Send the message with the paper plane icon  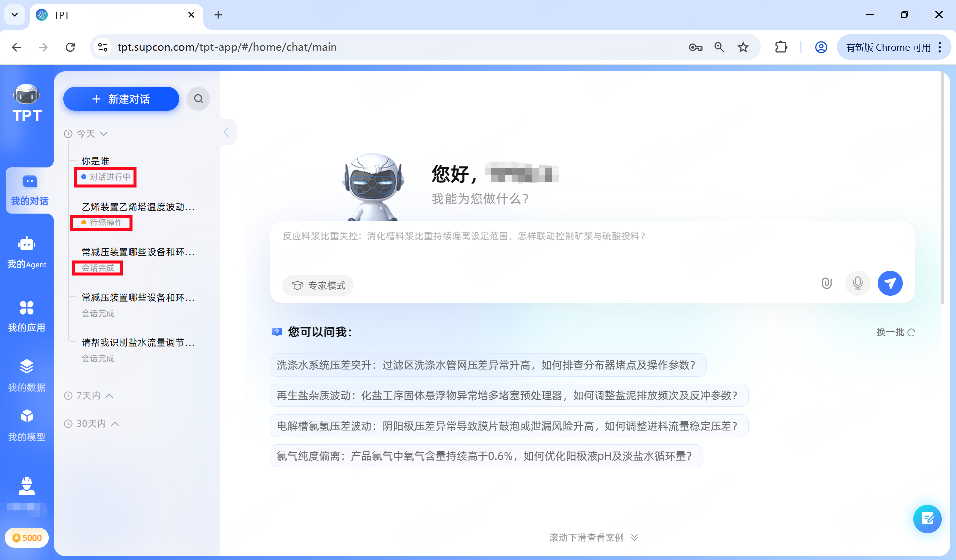tap(890, 283)
